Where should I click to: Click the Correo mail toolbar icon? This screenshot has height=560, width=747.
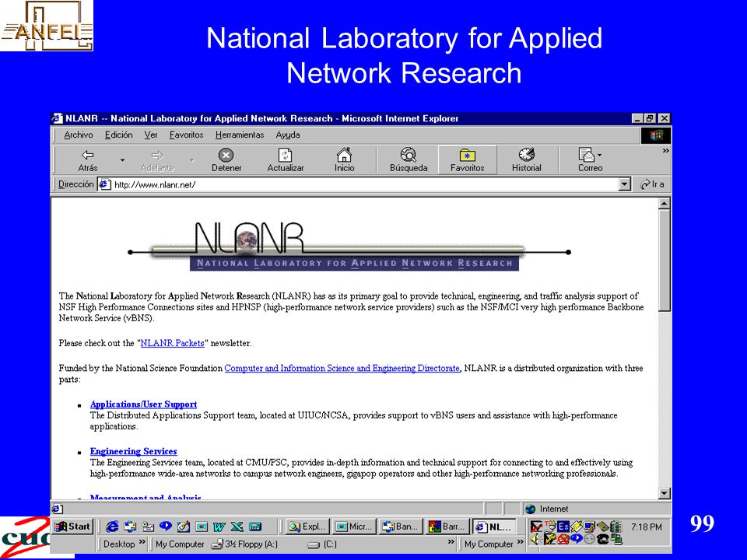pyautogui.click(x=587, y=155)
